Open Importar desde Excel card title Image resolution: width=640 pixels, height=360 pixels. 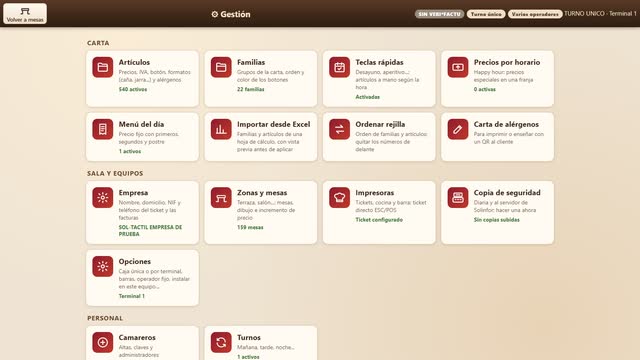tap(273, 124)
